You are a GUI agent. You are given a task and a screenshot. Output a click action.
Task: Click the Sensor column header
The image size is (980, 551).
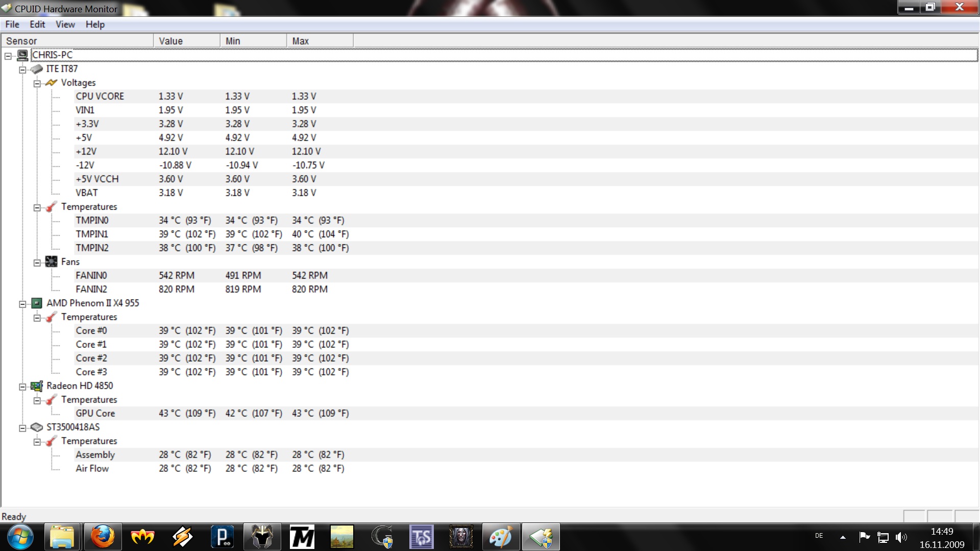[x=77, y=41]
